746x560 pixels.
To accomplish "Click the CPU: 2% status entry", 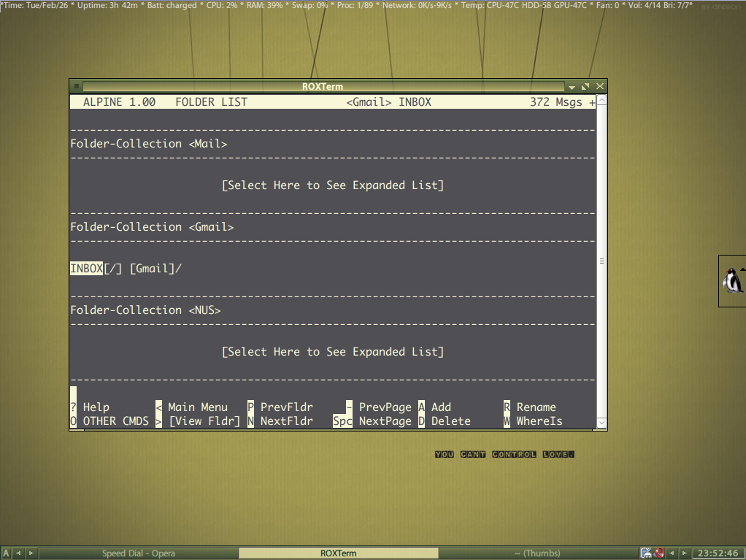I will [x=222, y=5].
